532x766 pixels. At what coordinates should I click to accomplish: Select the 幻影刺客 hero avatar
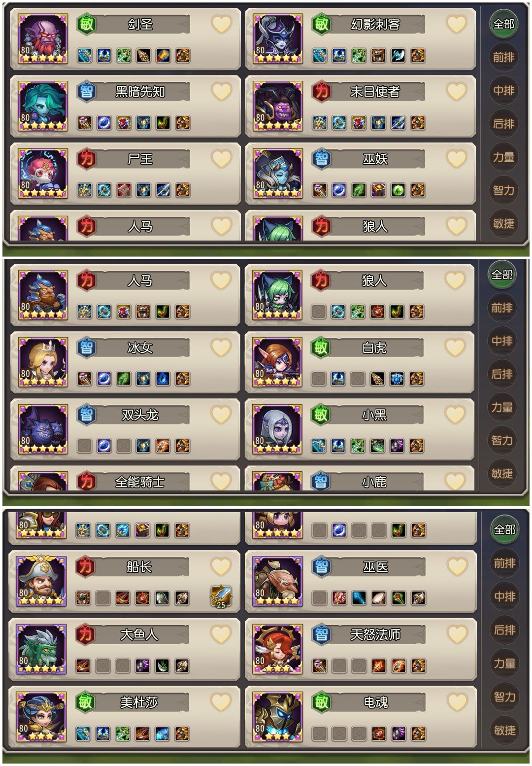click(278, 39)
